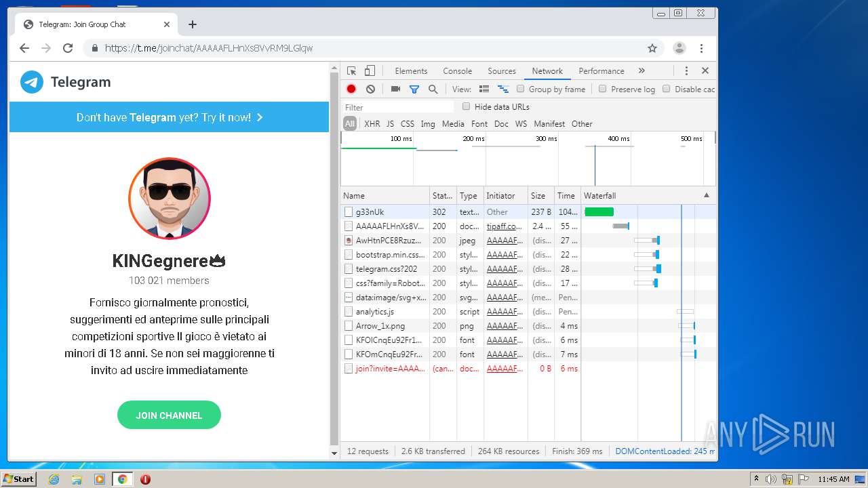The image size is (868, 488).
Task: Open the Performance tab
Action: click(x=601, y=70)
